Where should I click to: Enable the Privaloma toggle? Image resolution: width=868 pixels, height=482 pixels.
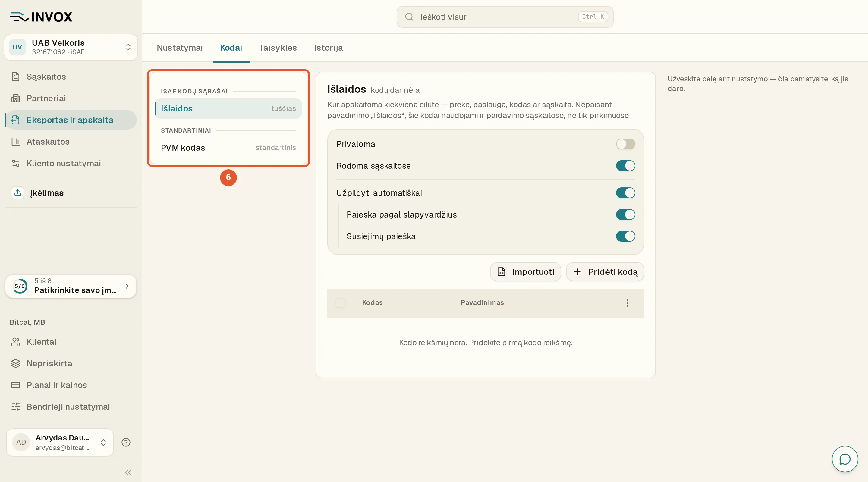(x=625, y=144)
